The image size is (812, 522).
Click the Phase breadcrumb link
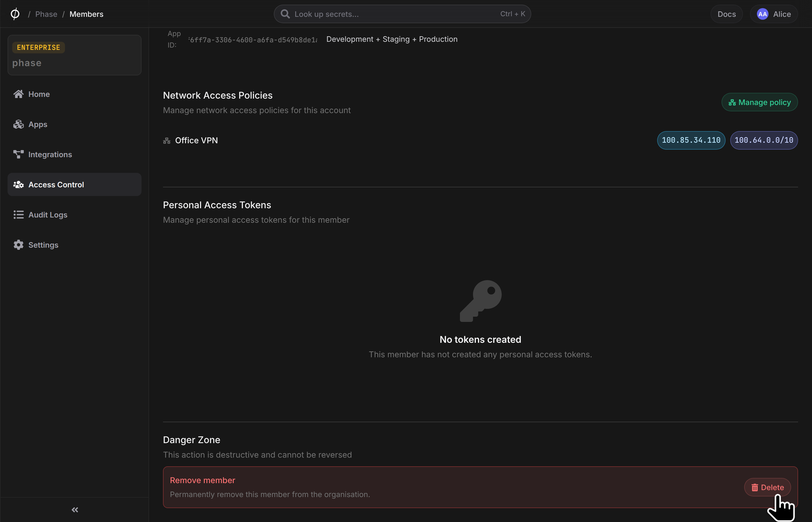[x=46, y=14]
